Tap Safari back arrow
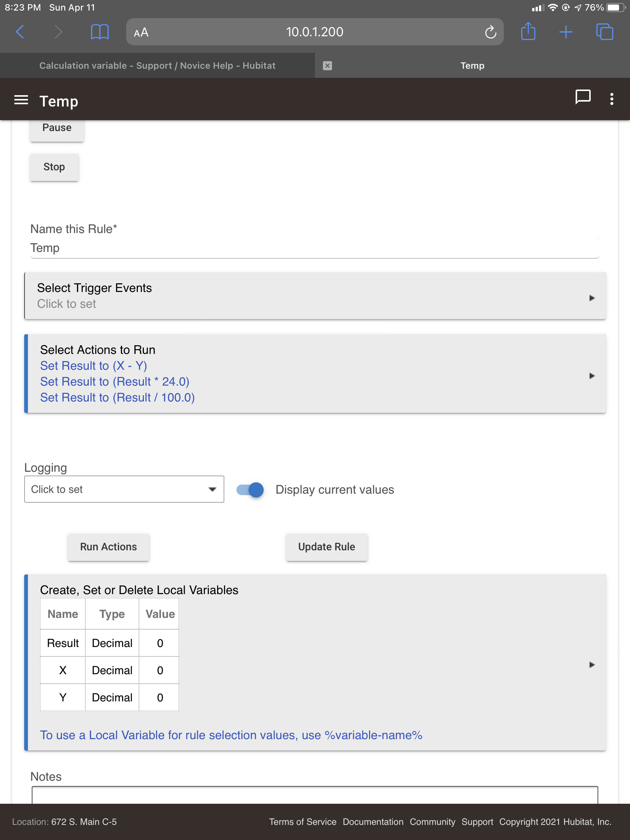630x840 pixels. (x=20, y=32)
